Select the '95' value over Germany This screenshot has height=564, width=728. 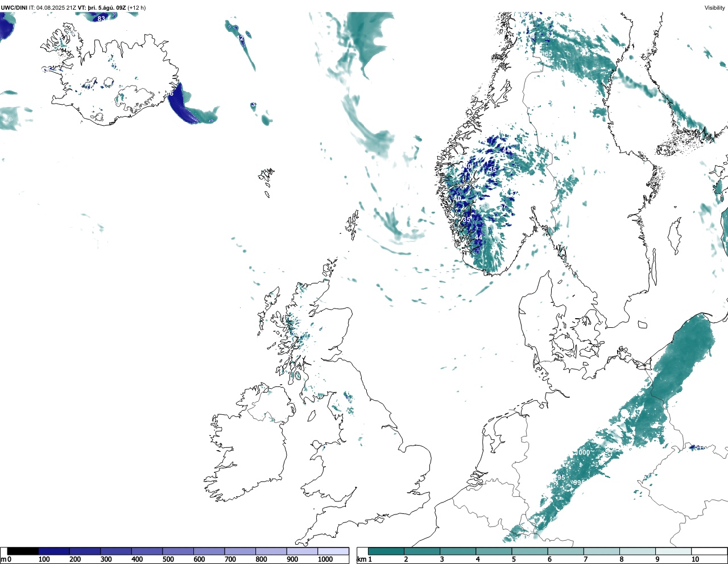click(561, 477)
